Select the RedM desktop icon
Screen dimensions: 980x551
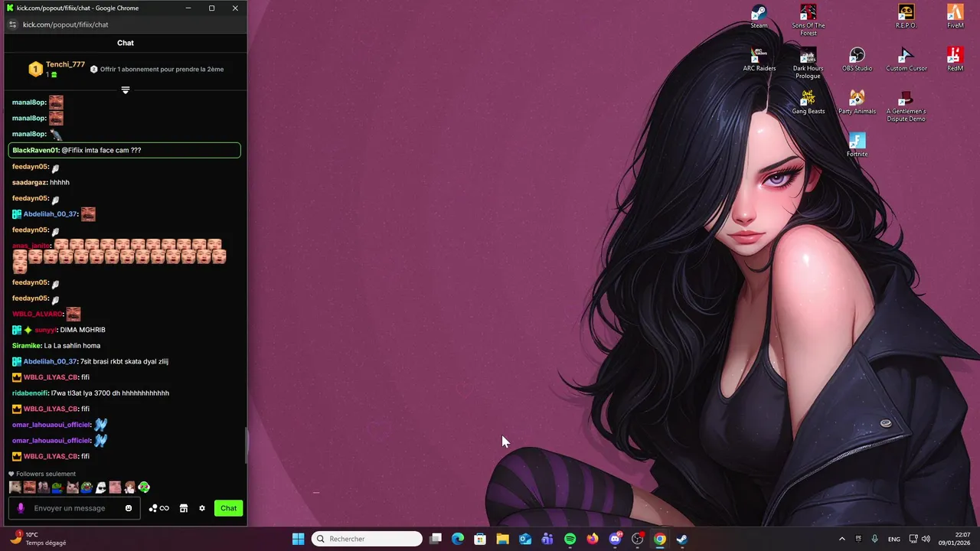(x=955, y=59)
